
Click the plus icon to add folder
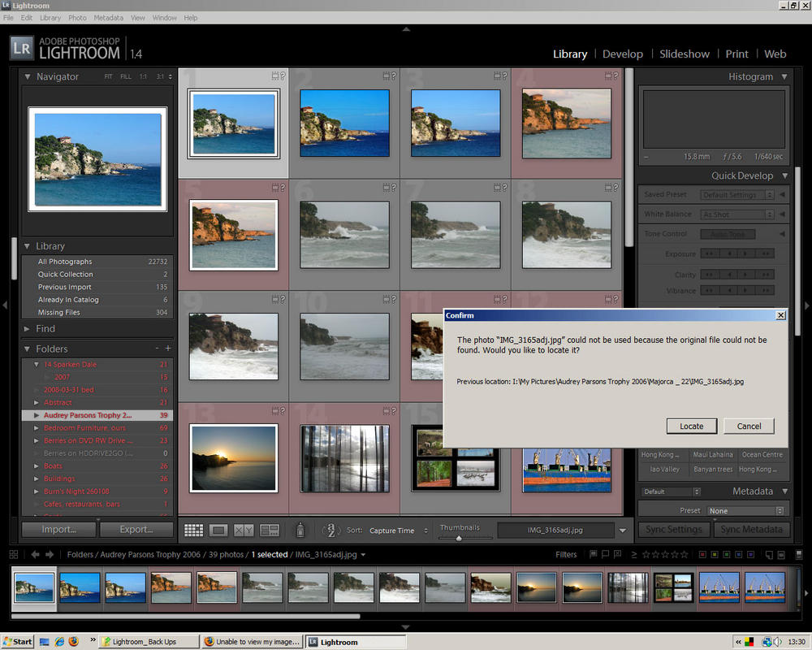pos(168,349)
